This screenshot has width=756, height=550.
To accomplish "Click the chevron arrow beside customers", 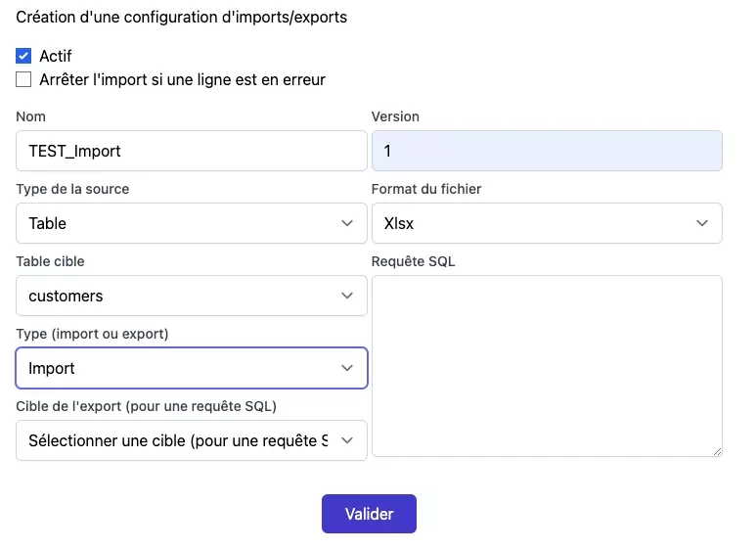I will pos(347,296).
